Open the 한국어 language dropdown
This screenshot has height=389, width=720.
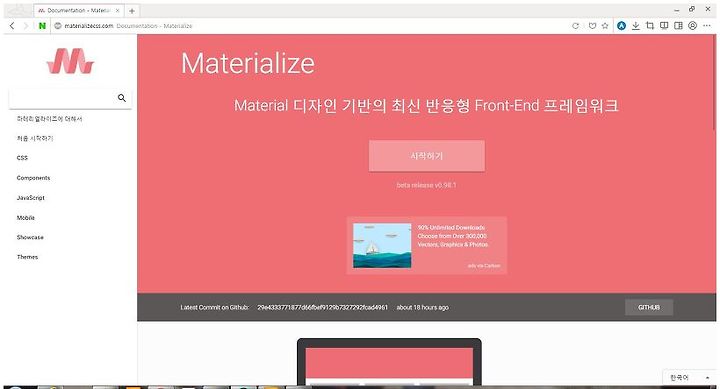click(x=690, y=378)
